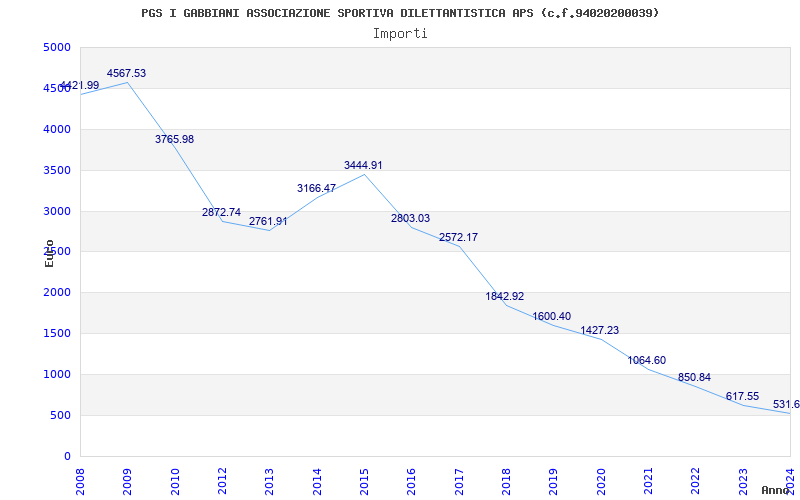Select data label 4421.99

[80, 85]
